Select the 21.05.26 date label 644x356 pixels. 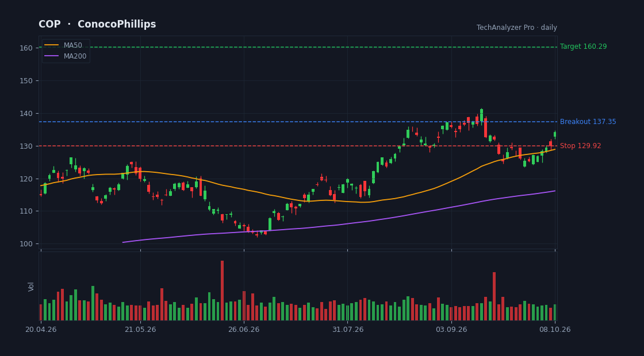pyautogui.click(x=140, y=330)
